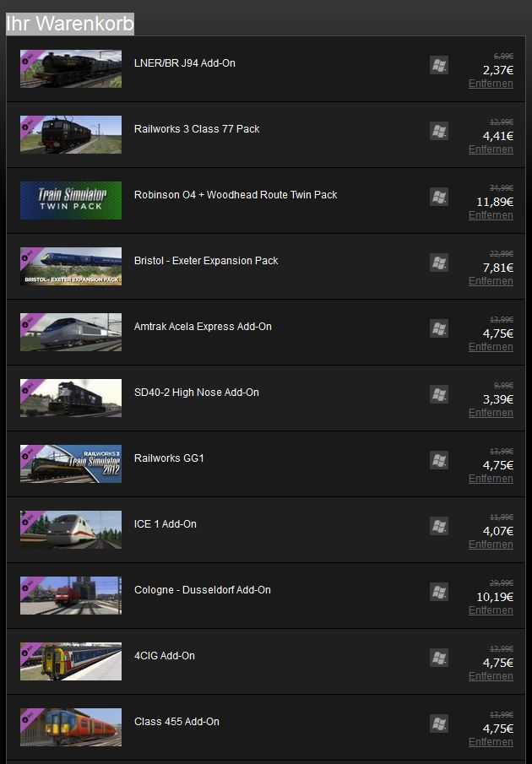This screenshot has width=532, height=764.
Task: Open the Train Simulator Twin Pack thumbnail
Action: point(71,200)
